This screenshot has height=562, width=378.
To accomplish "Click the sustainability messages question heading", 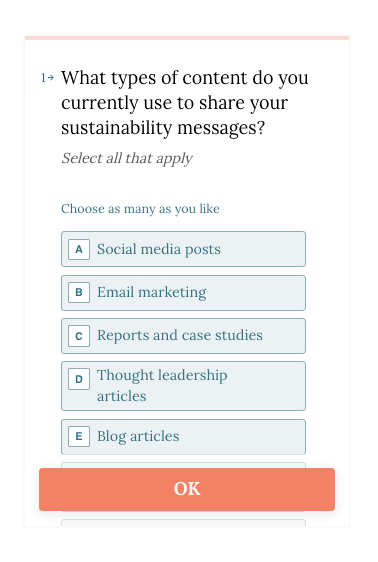I will pyautogui.click(x=185, y=103).
